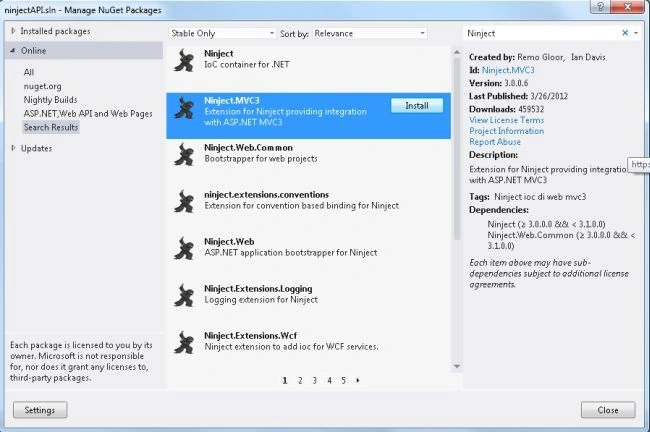Image resolution: width=650 pixels, height=432 pixels.
Task: Click Logging extension for Ninject description
Action: [x=261, y=300]
